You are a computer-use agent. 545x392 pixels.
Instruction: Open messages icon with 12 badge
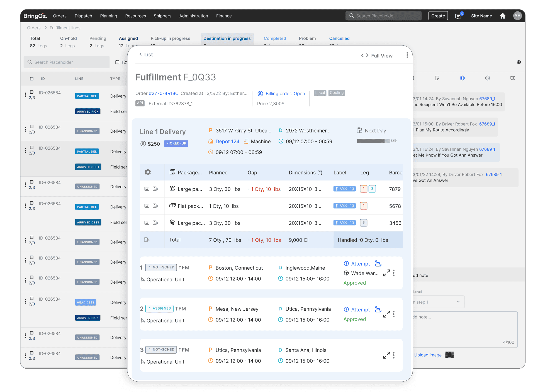click(459, 16)
